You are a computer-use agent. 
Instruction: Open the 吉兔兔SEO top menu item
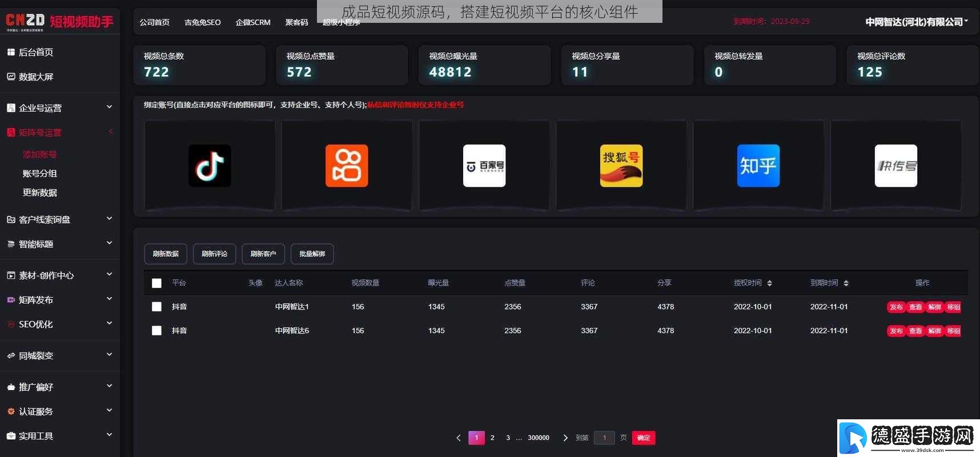tap(202, 22)
